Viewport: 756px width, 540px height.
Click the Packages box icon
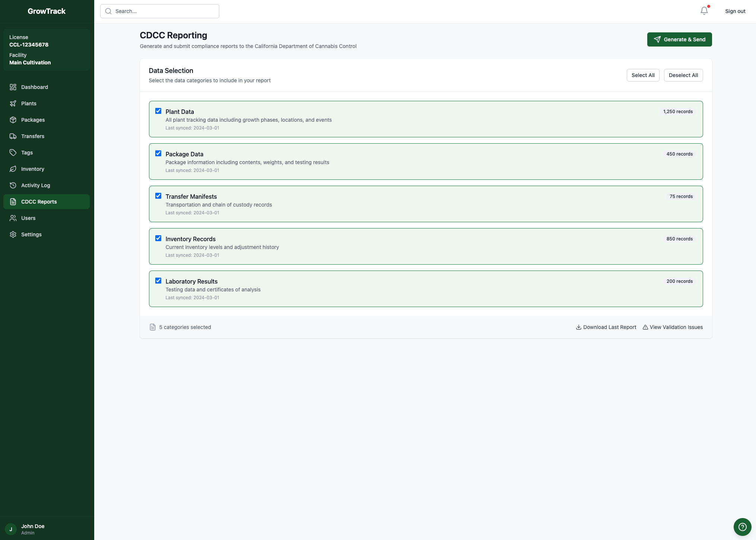[13, 120]
